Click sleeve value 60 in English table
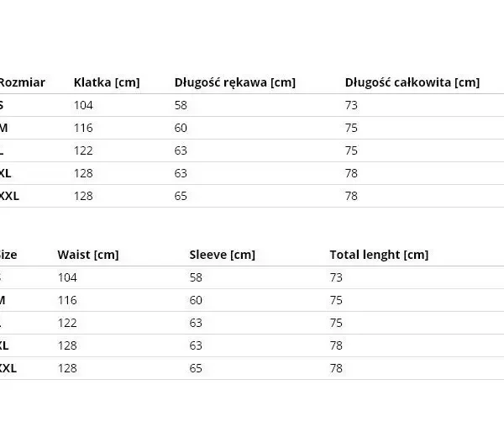The image size is (504, 448). tap(196, 300)
